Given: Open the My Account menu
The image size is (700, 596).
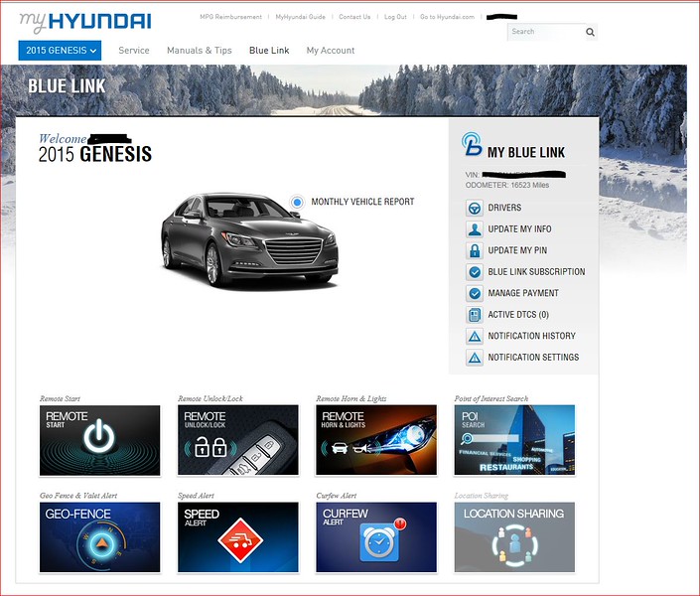Looking at the screenshot, I should point(331,51).
